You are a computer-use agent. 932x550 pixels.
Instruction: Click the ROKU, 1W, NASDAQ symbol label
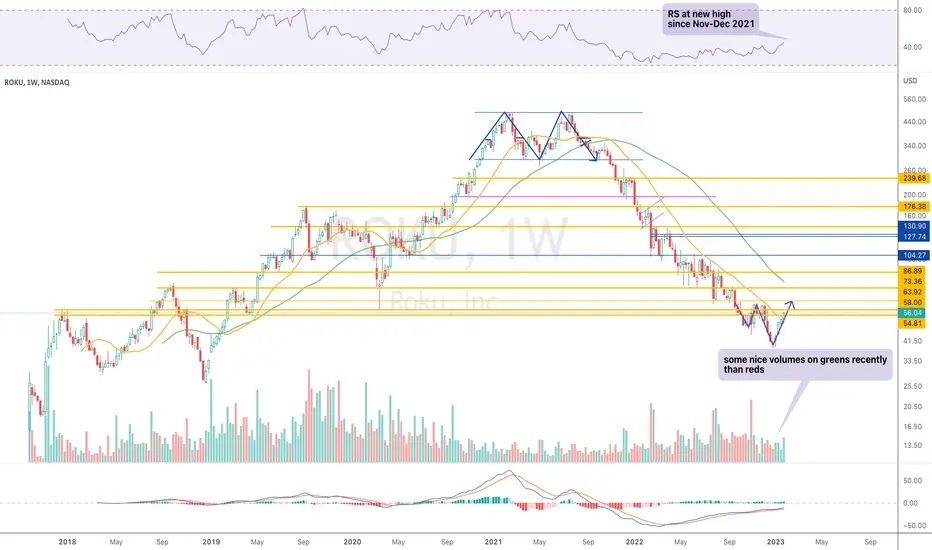click(x=37, y=83)
